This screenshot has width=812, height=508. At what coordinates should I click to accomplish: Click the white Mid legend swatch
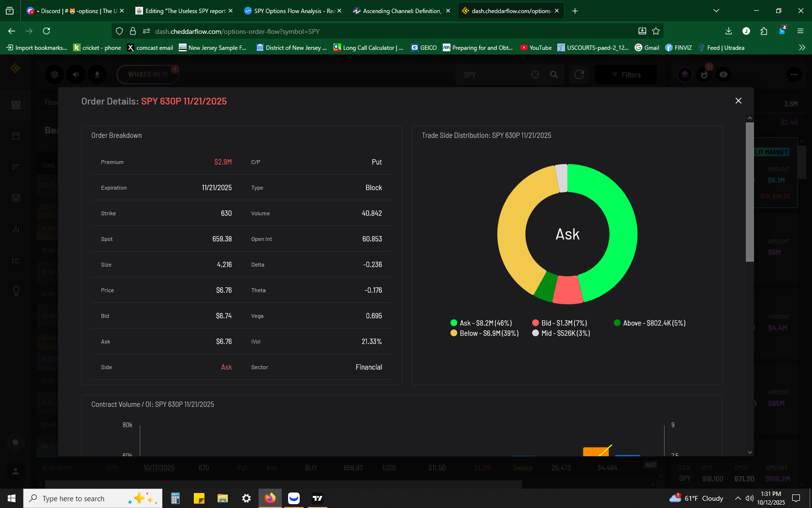point(536,333)
